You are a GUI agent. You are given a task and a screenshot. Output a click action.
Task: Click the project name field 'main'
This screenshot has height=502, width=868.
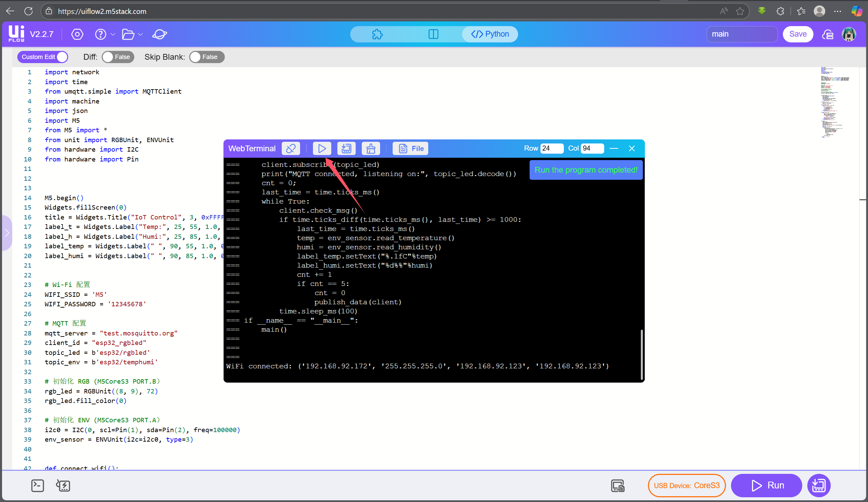[741, 34]
